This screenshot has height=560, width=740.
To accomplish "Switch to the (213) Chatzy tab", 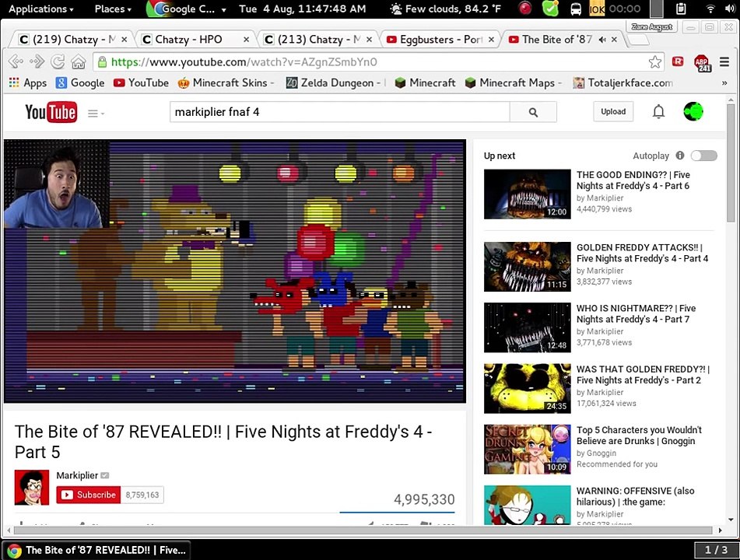I will coord(317,39).
